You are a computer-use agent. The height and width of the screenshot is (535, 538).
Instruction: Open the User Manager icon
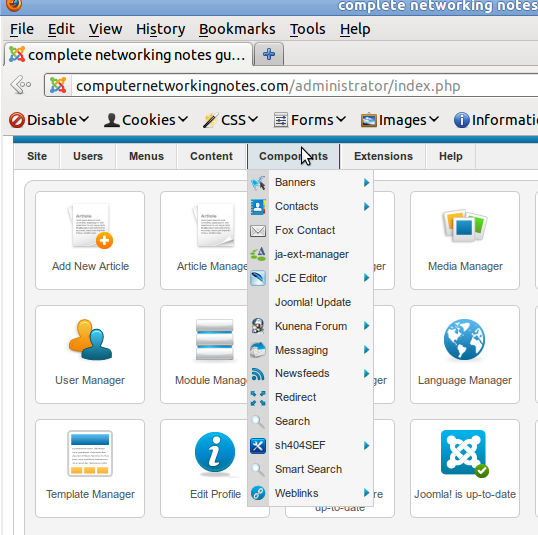click(x=91, y=339)
